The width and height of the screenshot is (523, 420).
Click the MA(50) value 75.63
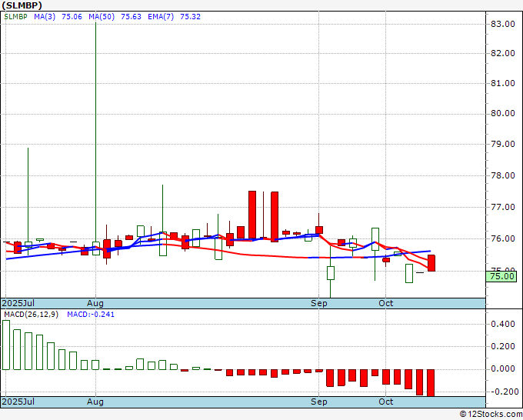coord(131,17)
